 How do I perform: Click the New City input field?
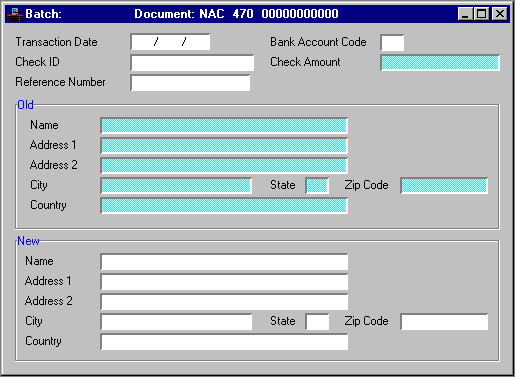[176, 322]
